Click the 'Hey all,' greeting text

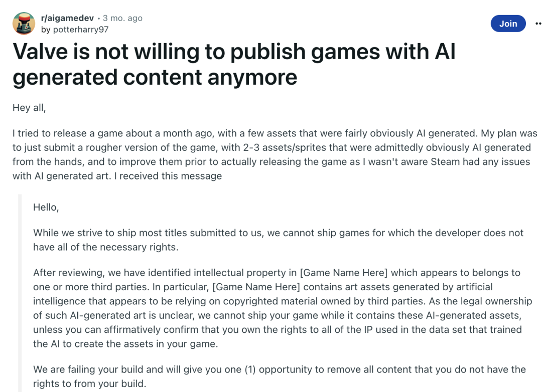tap(29, 108)
